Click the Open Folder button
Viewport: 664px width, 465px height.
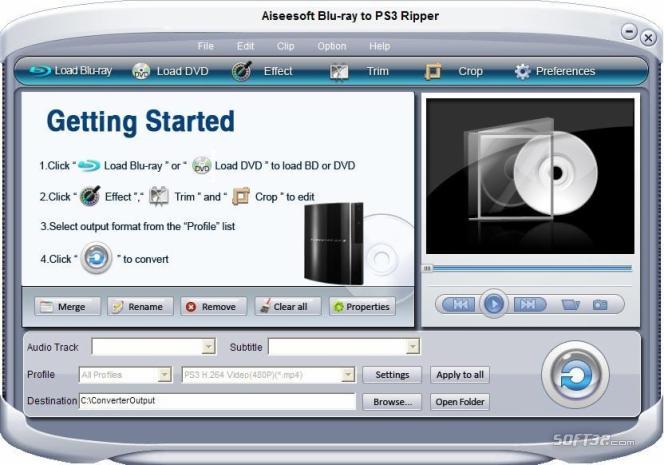coord(460,401)
